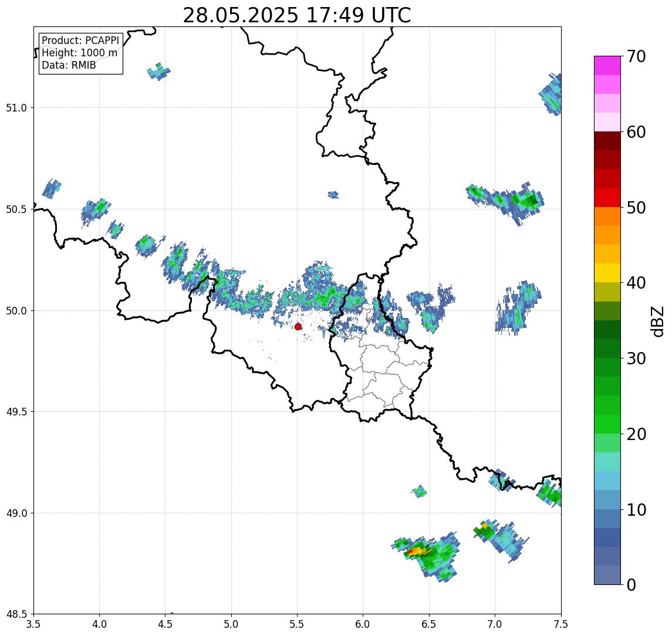Click the longitude tick label 7.0
The width and height of the screenshot is (672, 636).
pyautogui.click(x=495, y=624)
